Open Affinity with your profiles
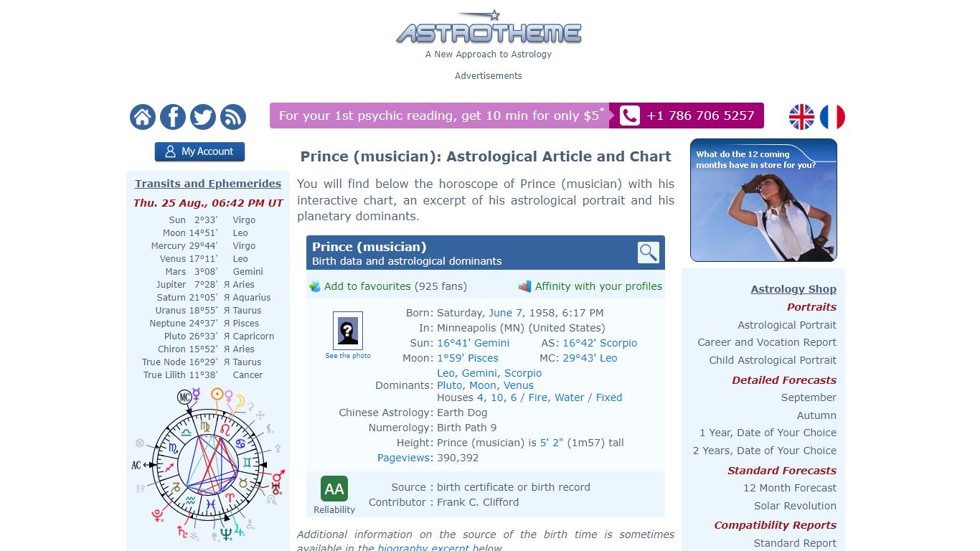 tap(598, 286)
